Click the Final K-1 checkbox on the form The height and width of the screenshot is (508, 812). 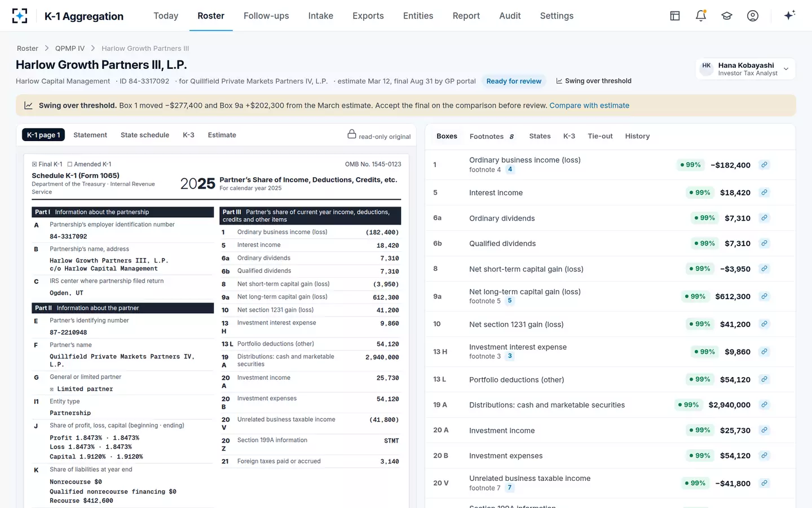(x=34, y=164)
